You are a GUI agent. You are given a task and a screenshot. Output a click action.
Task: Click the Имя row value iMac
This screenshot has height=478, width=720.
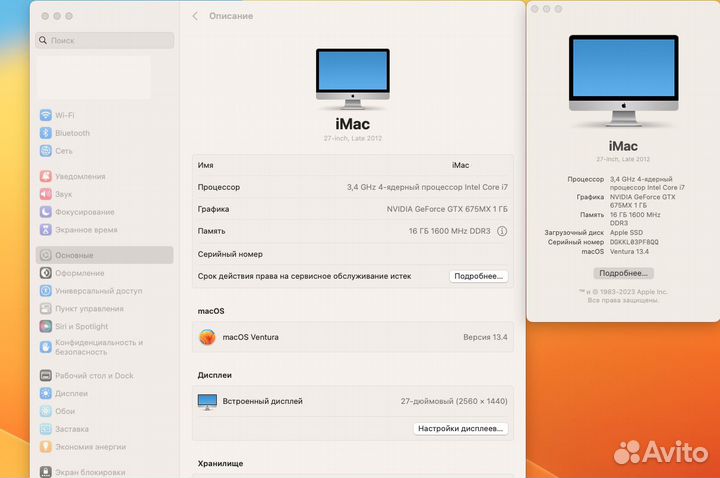(461, 165)
